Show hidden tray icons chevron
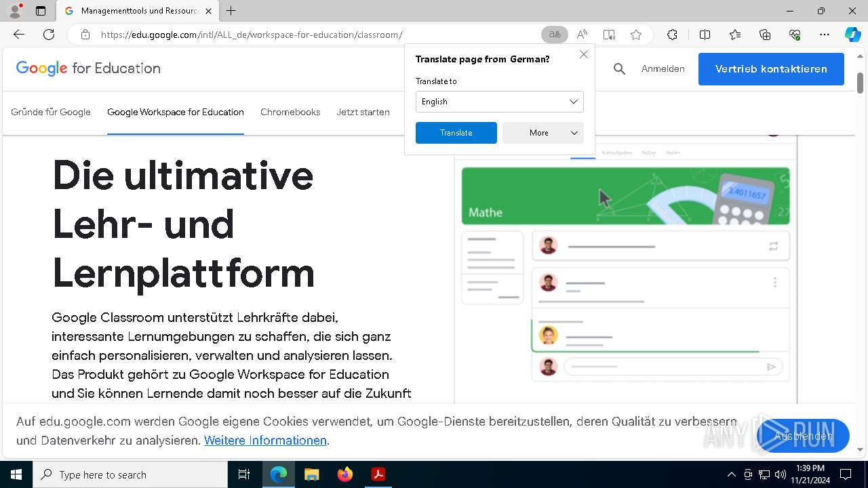The height and width of the screenshot is (488, 868). coord(731,474)
